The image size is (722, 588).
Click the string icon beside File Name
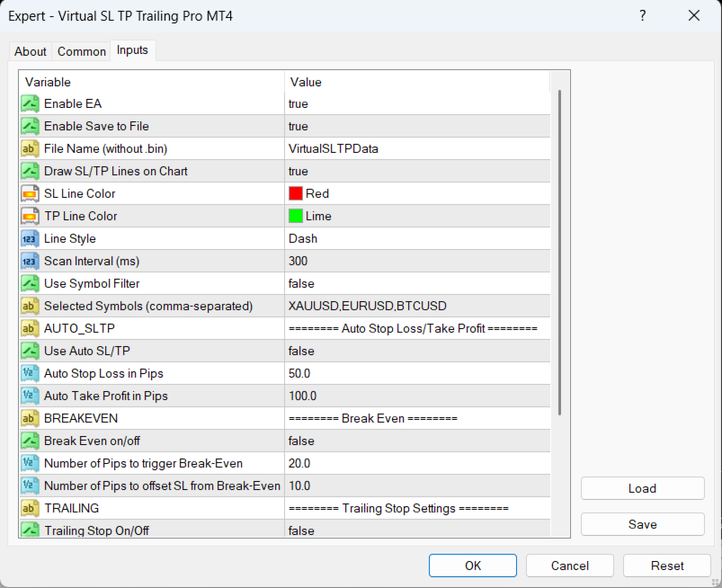[x=30, y=148]
